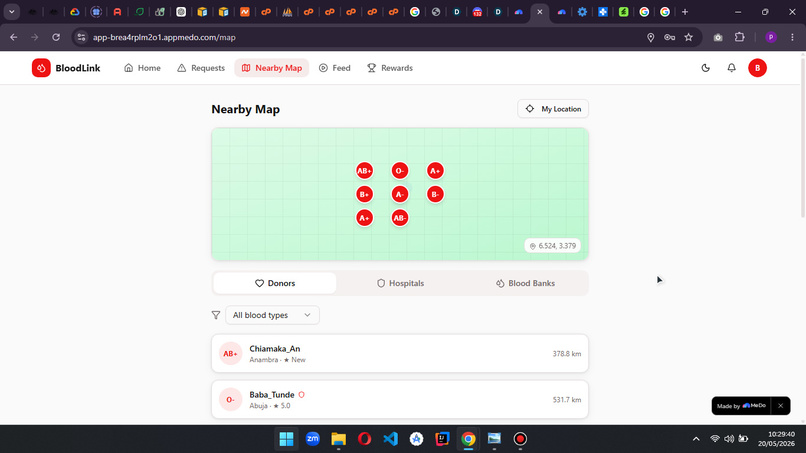Screen dimensions: 806x453
Task: Dismiss the Made by MeDo badge
Action: point(780,406)
